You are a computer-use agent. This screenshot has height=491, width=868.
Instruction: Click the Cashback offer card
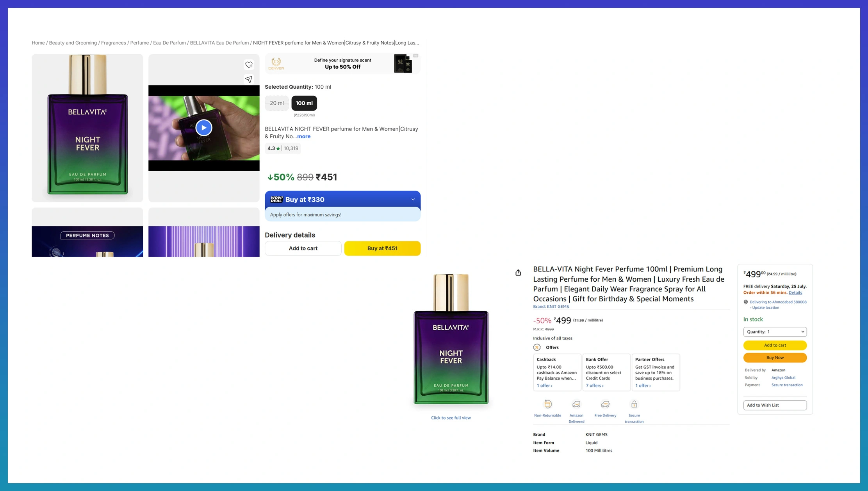tap(557, 373)
